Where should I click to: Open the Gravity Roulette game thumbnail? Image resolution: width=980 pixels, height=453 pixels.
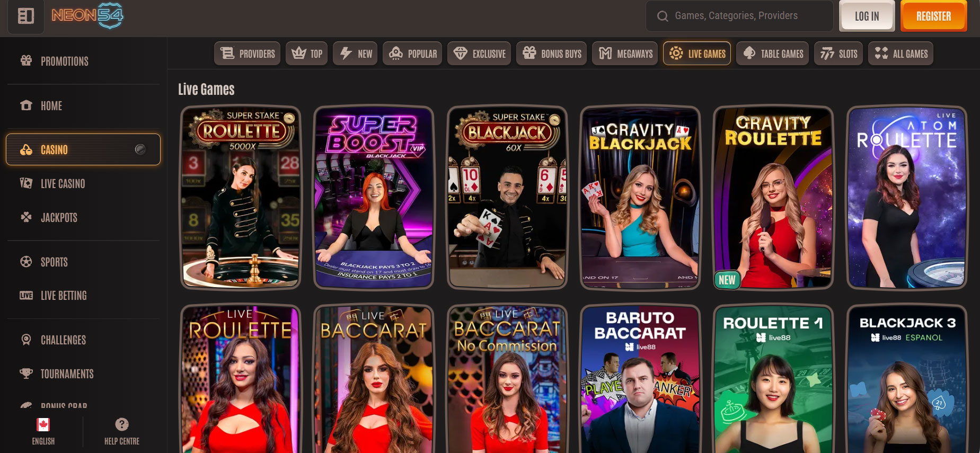coord(773,198)
